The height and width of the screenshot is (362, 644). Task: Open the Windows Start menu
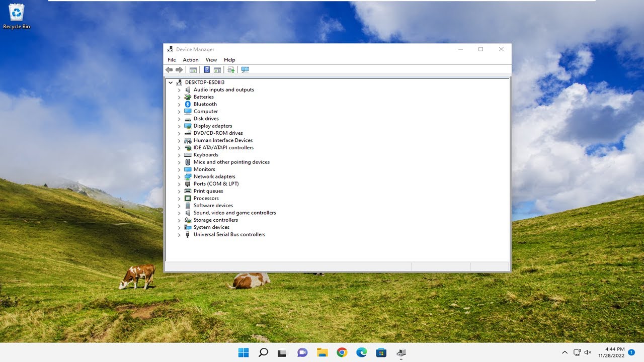coord(244,352)
